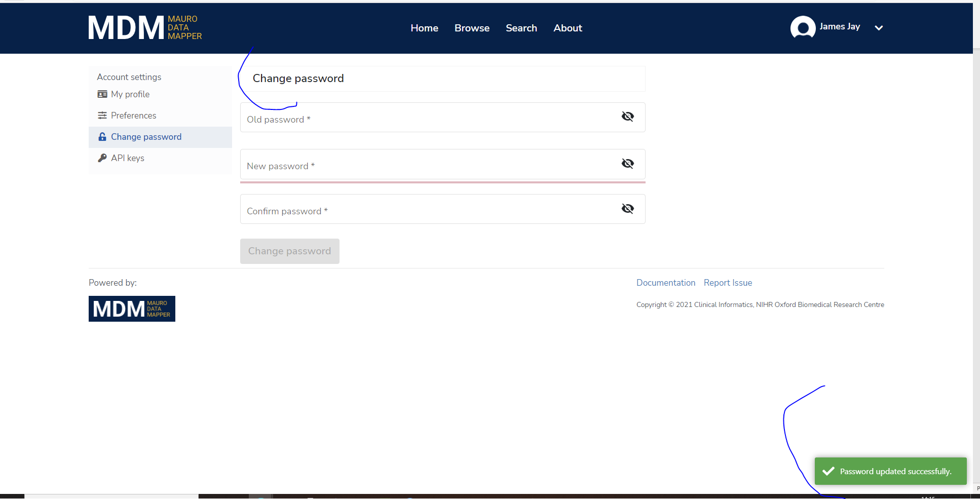This screenshot has width=980, height=499.
Task: Select Change password in the sidebar
Action: point(160,137)
